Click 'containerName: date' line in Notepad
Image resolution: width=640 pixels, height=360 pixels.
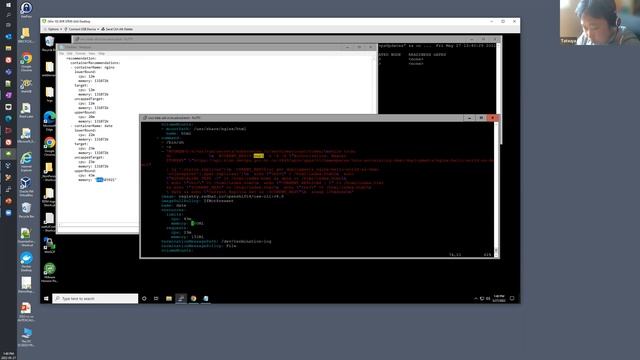coord(93,126)
